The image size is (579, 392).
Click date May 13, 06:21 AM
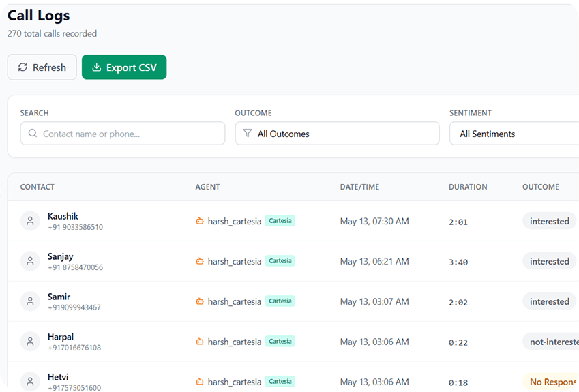click(x=374, y=261)
